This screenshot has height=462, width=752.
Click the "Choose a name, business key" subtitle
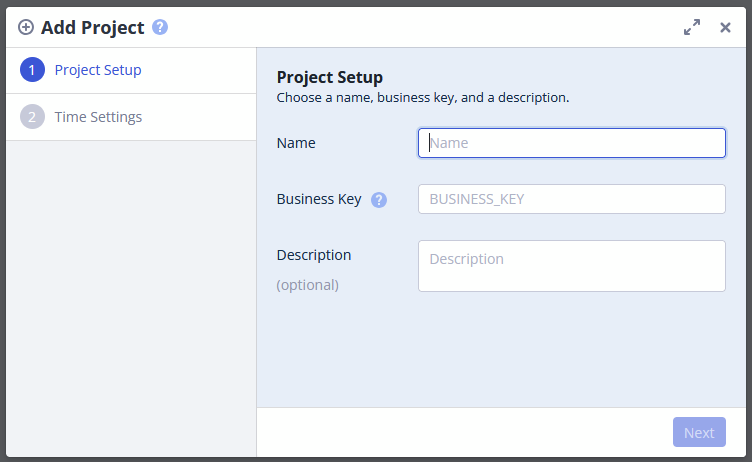pyautogui.click(x=423, y=98)
